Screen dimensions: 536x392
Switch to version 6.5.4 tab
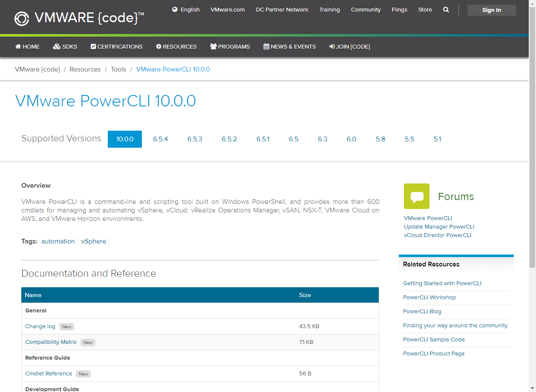coord(161,139)
